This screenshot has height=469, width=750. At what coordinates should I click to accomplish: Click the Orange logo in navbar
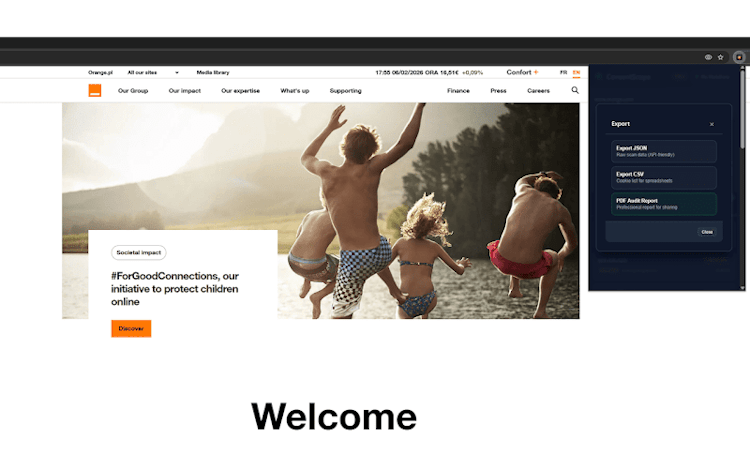coord(95,91)
